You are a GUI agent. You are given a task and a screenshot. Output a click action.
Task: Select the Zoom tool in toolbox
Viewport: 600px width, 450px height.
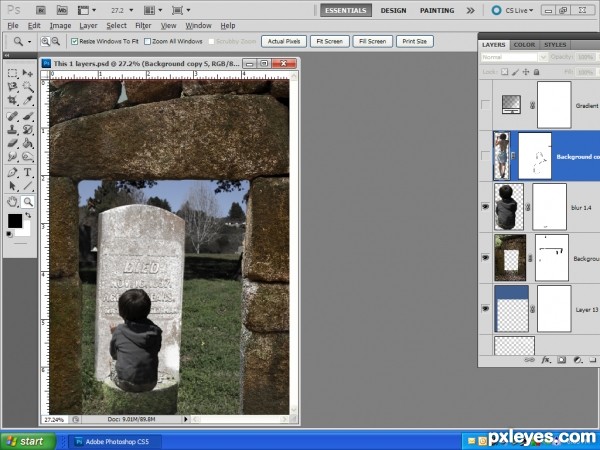(x=28, y=201)
